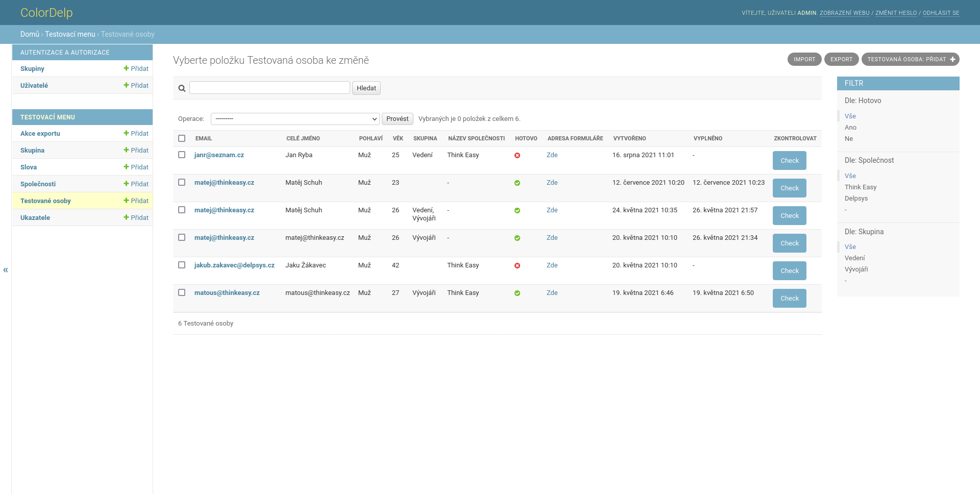The image size is (980, 494).
Task: Click the green plus for Akce exportu
Action: pos(126,133)
